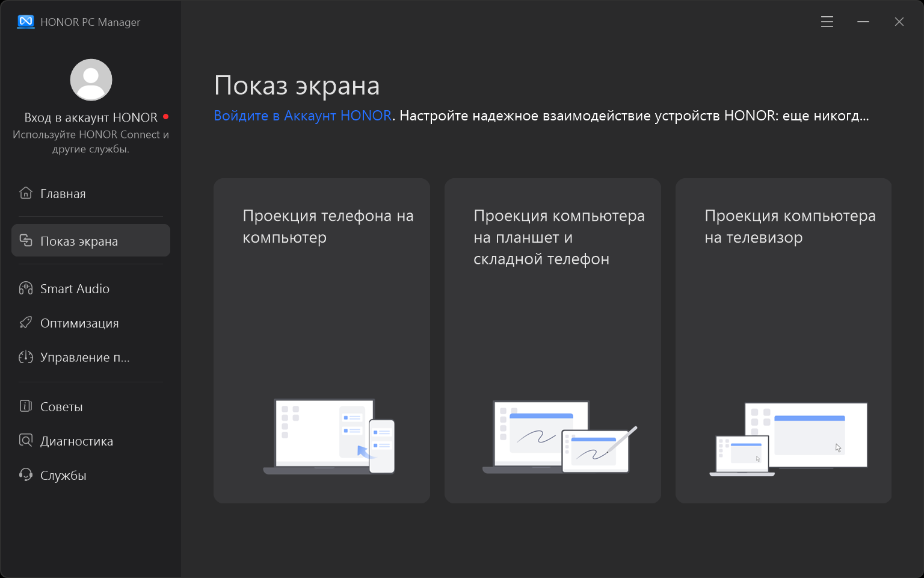Viewport: 924px width, 578px height.
Task: Open the Smart Audio section
Action: pos(91,288)
